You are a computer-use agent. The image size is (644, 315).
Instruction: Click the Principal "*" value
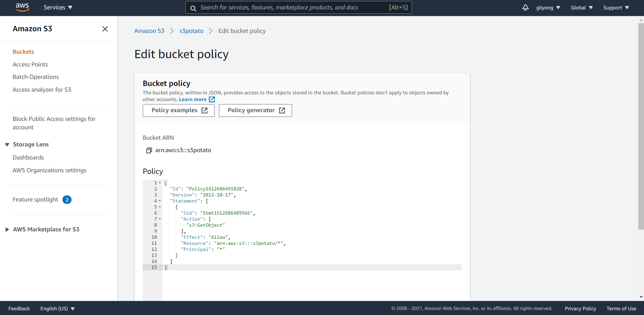coord(221,250)
